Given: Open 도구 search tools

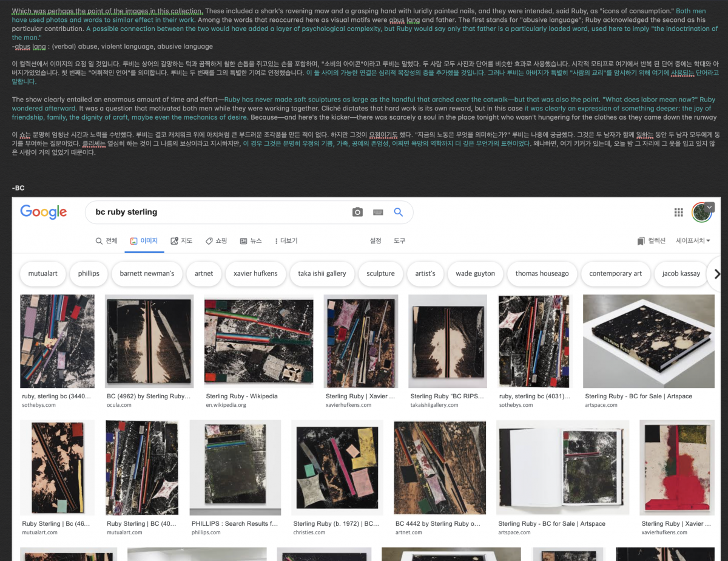Looking at the screenshot, I should click(x=399, y=241).
